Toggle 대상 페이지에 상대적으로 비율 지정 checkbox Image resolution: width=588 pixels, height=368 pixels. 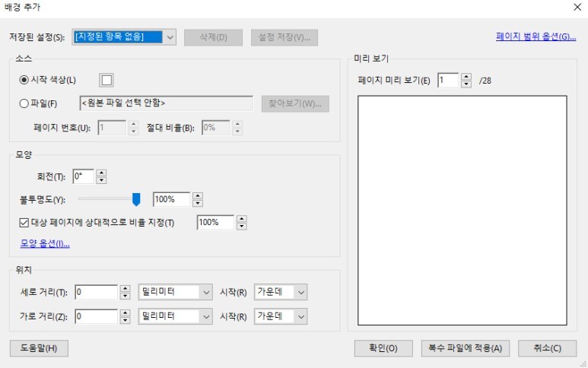pyautogui.click(x=24, y=223)
